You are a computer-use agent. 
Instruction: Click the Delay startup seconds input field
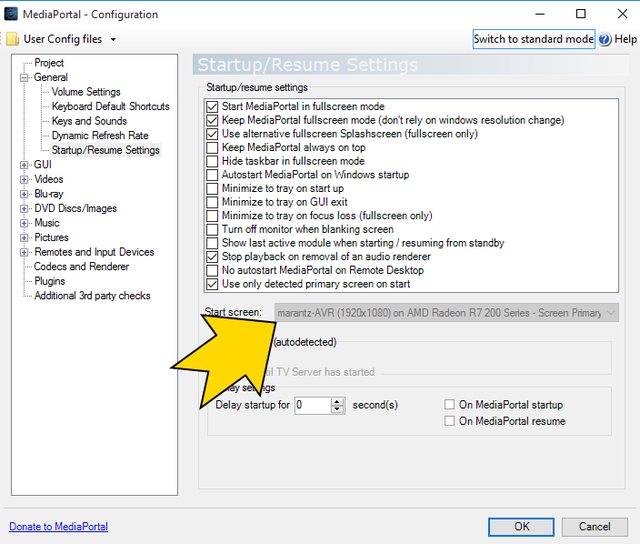pos(312,405)
